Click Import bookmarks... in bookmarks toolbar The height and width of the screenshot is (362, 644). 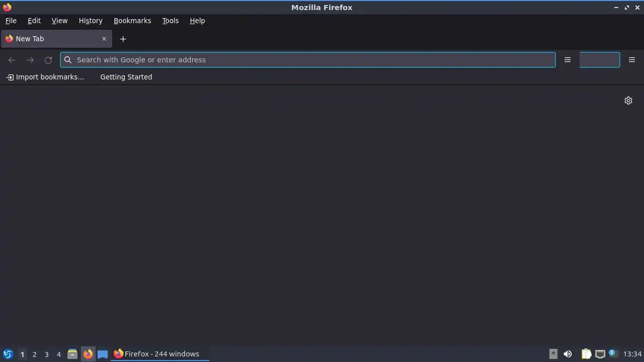45,77
